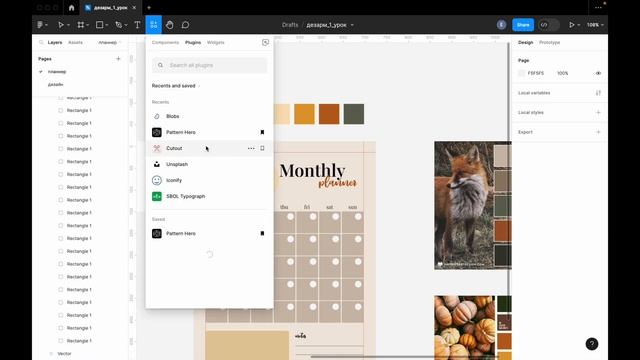Image resolution: width=640 pixels, height=360 pixels.
Task: Open present options dropdown arrow
Action: (x=579, y=25)
